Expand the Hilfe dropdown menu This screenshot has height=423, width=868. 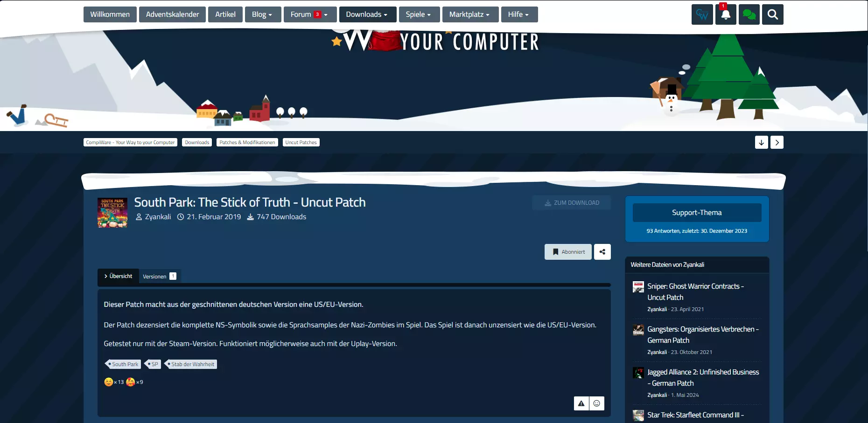(x=519, y=14)
